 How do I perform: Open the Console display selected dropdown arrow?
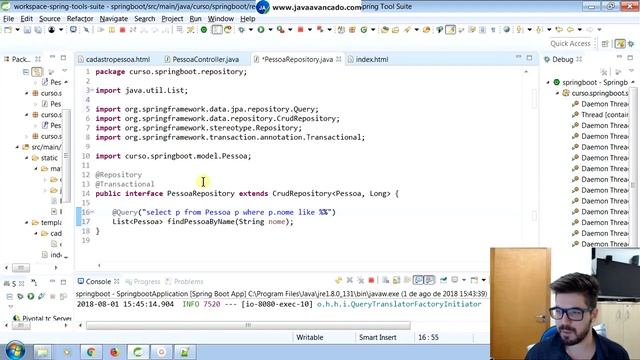coord(464,280)
